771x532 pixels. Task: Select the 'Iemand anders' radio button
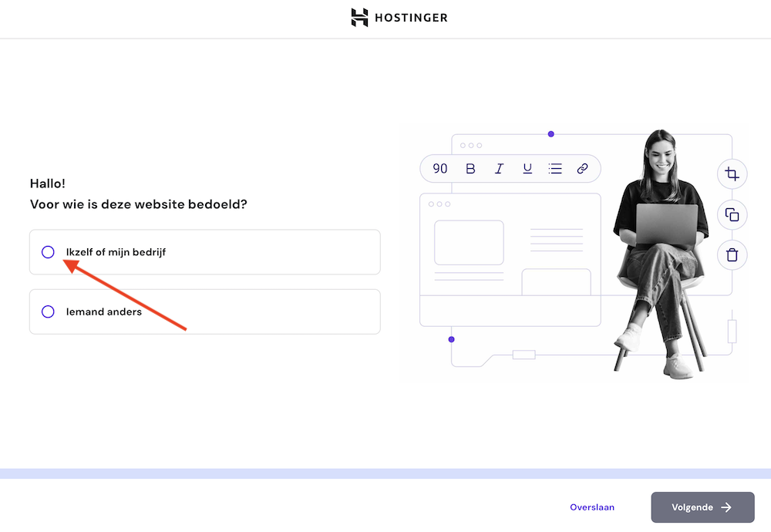tap(48, 311)
